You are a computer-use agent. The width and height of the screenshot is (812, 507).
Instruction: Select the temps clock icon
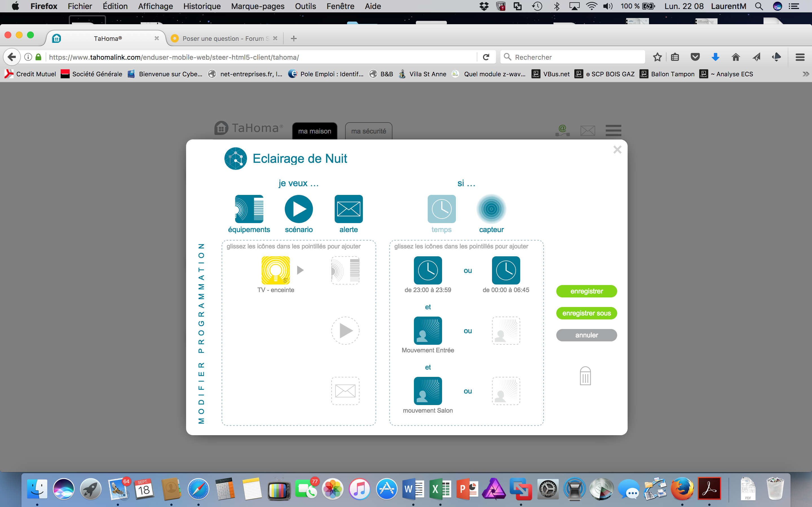click(441, 209)
